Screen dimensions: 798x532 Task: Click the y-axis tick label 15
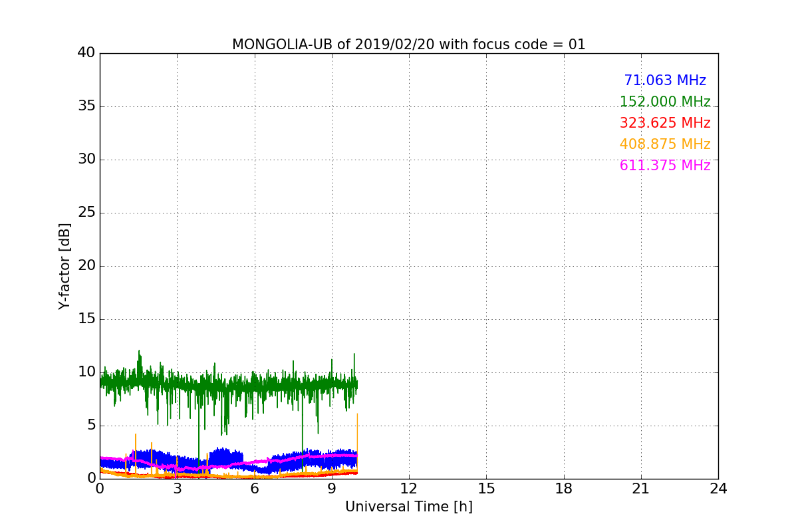pos(86,319)
